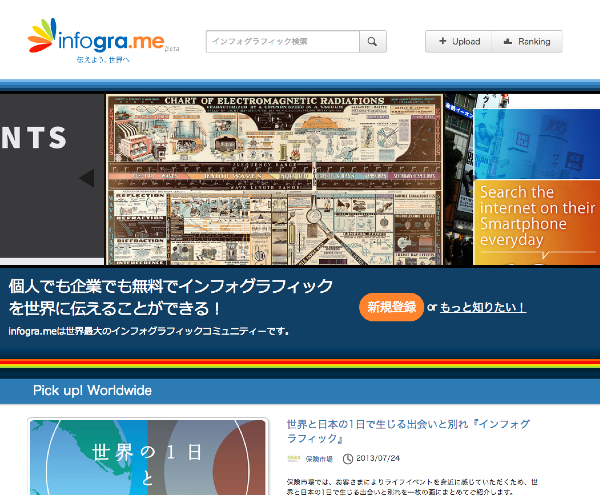600x495 pixels.
Task: Click the orange 新規登録 button
Action: pyautogui.click(x=391, y=307)
